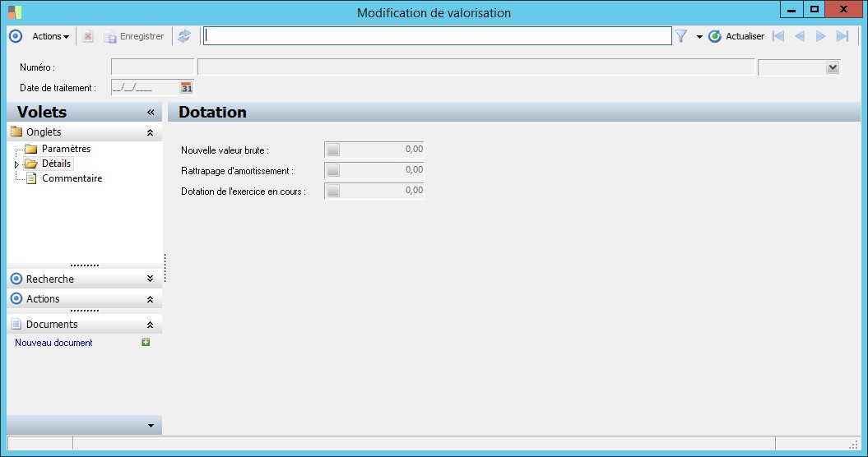This screenshot has height=457, width=868.
Task: Click the green add document icon
Action: tap(146, 343)
